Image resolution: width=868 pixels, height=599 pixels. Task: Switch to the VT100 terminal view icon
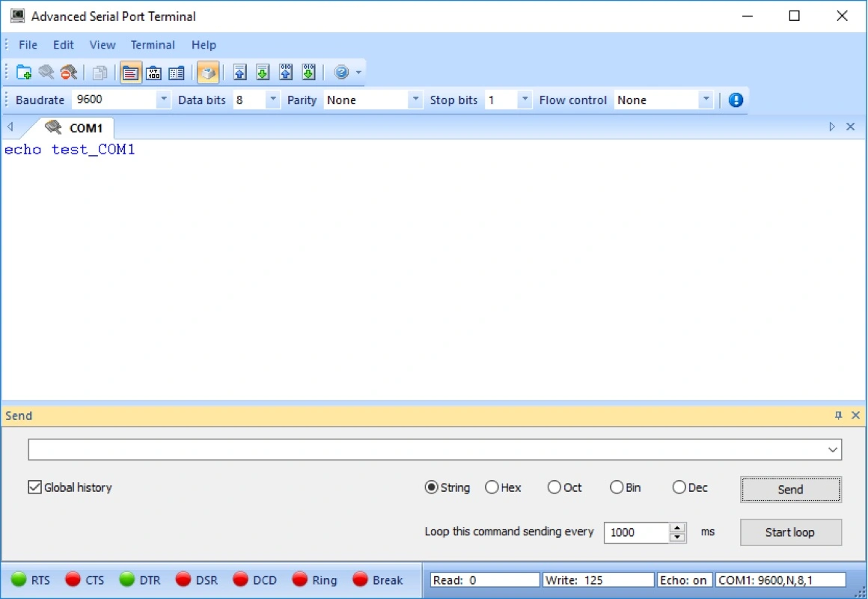coord(154,73)
